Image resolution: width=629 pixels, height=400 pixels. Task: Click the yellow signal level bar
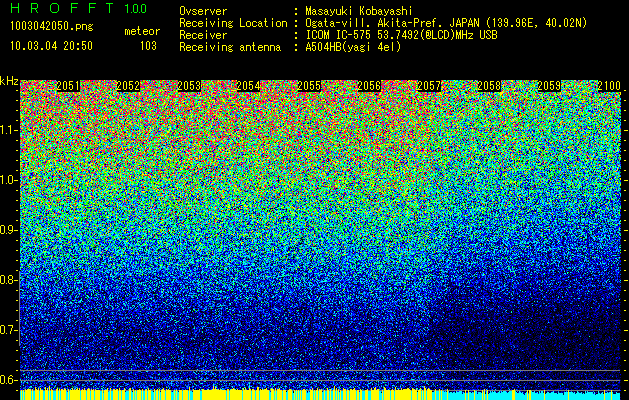[225, 395]
